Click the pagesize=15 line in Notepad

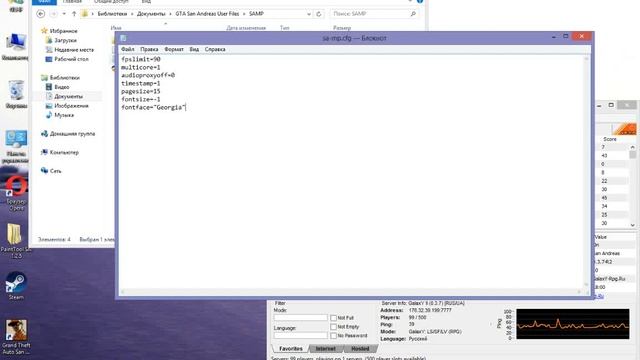point(141,91)
